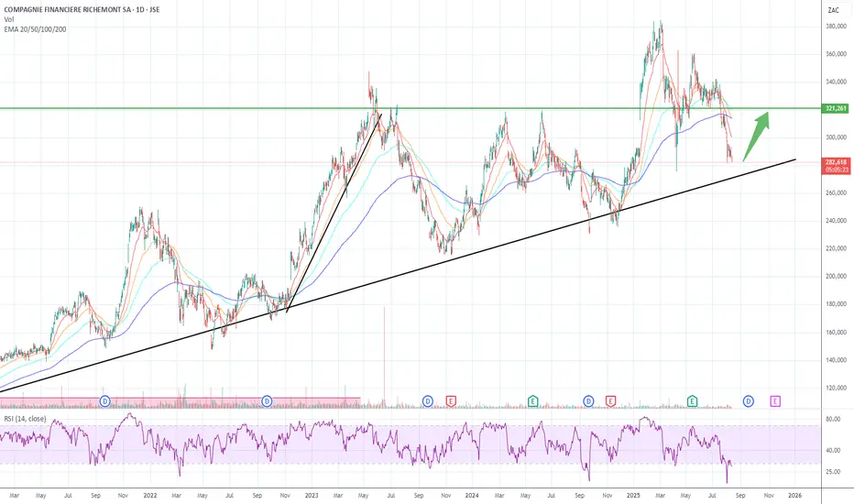Select the 2024 label on time axis

tap(472, 495)
